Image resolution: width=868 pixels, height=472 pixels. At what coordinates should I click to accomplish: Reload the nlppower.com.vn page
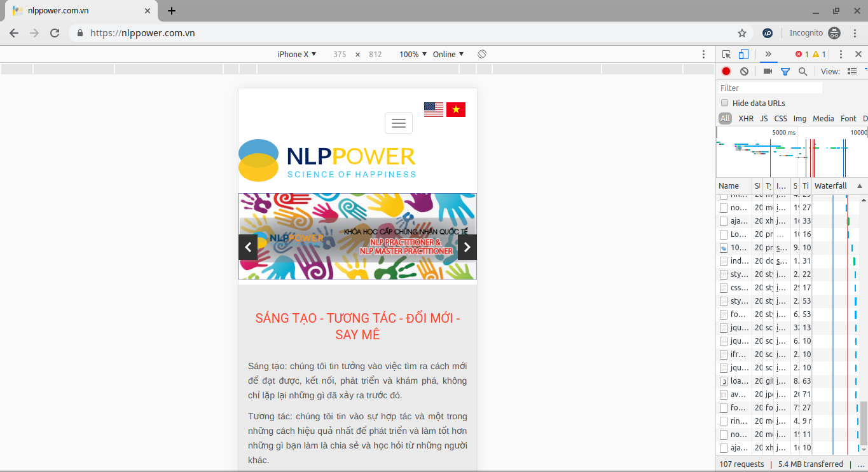[55, 33]
